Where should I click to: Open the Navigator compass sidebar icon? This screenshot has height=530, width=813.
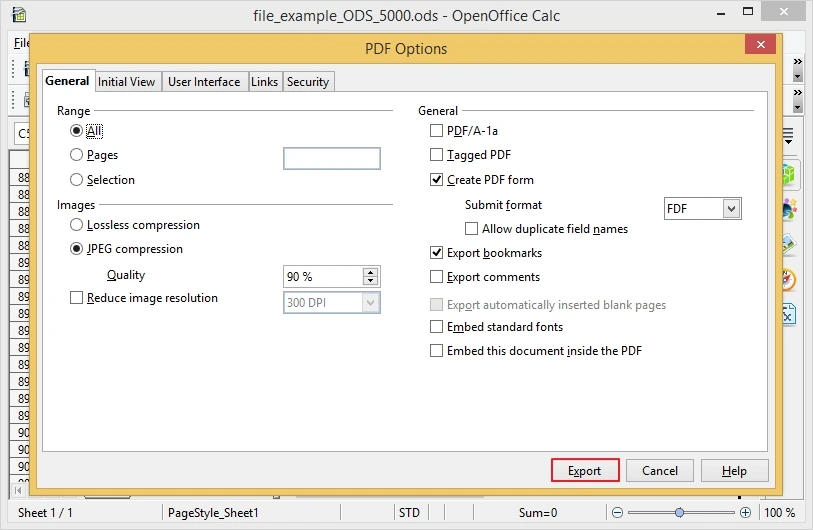pos(789,279)
